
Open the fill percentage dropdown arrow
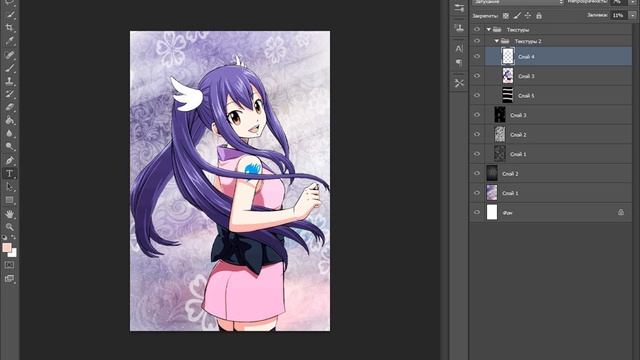(x=633, y=16)
